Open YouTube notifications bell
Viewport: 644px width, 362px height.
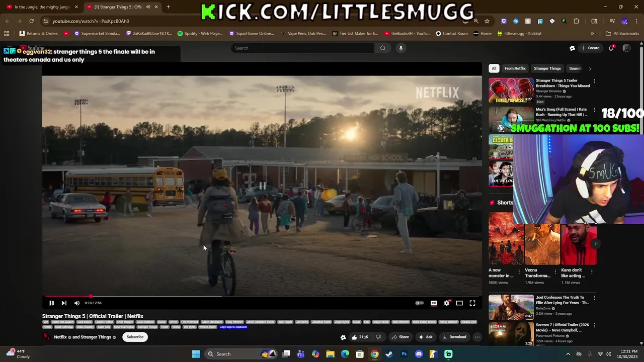pos(611,48)
